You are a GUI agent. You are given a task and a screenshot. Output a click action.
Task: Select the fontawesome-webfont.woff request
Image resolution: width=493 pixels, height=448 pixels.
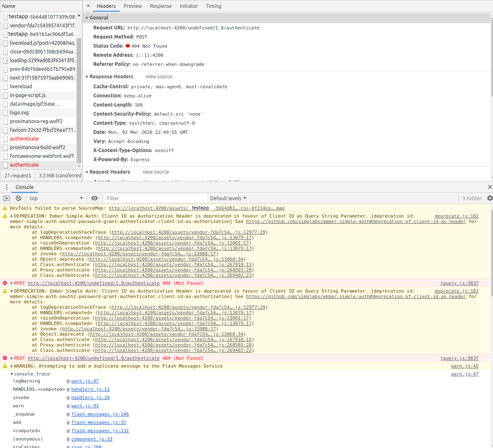pos(39,156)
